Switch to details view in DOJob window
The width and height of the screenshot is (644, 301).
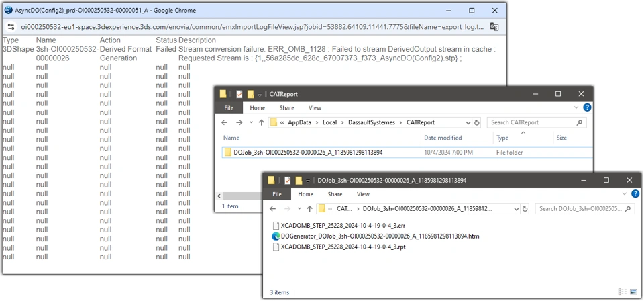[623, 292]
